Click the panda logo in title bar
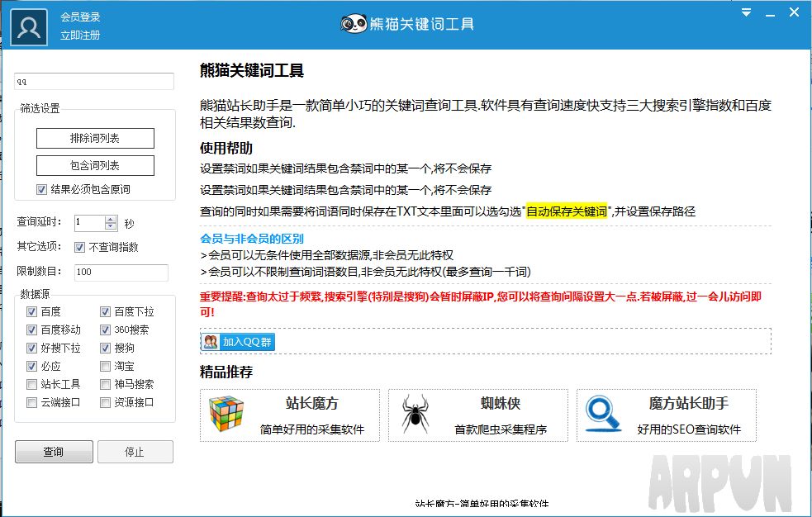This screenshot has width=812, height=517. (x=354, y=24)
